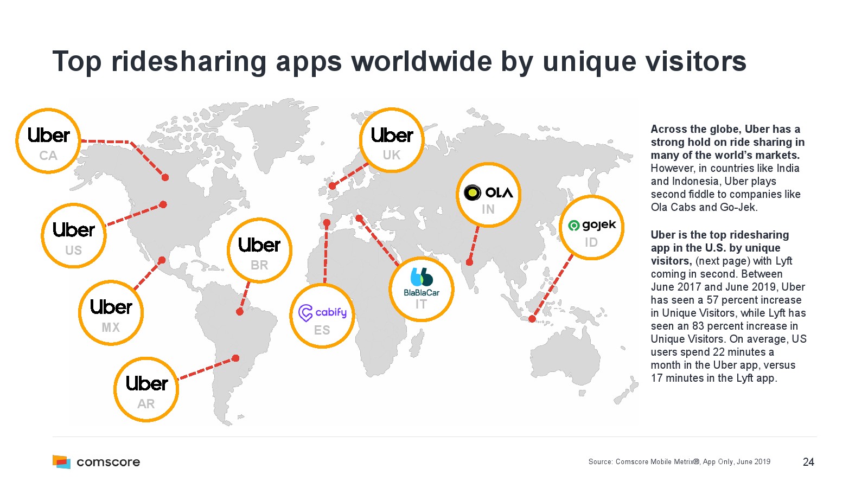Click the Uber AR logo circle
This screenshot has height=488, width=868.
(146, 389)
